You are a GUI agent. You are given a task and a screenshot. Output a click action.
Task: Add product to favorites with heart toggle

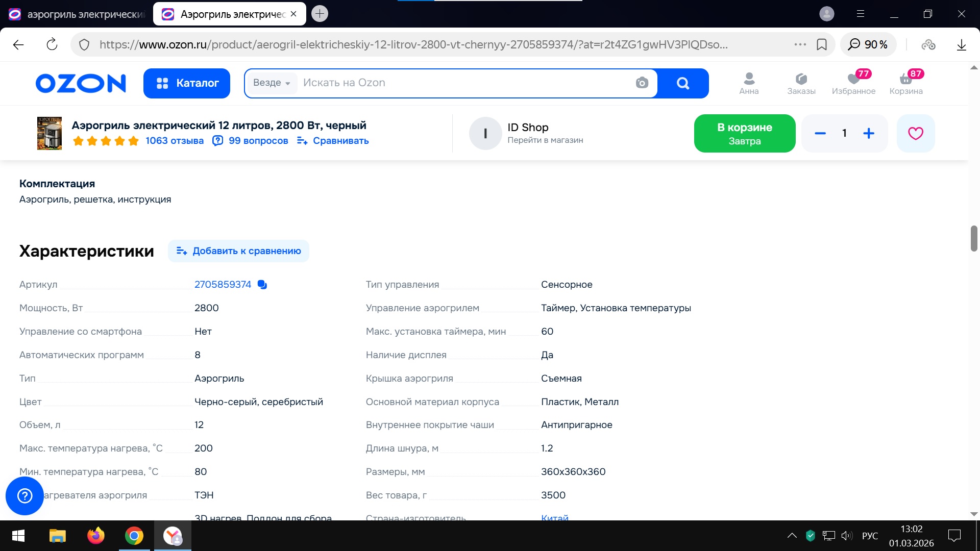pyautogui.click(x=915, y=133)
